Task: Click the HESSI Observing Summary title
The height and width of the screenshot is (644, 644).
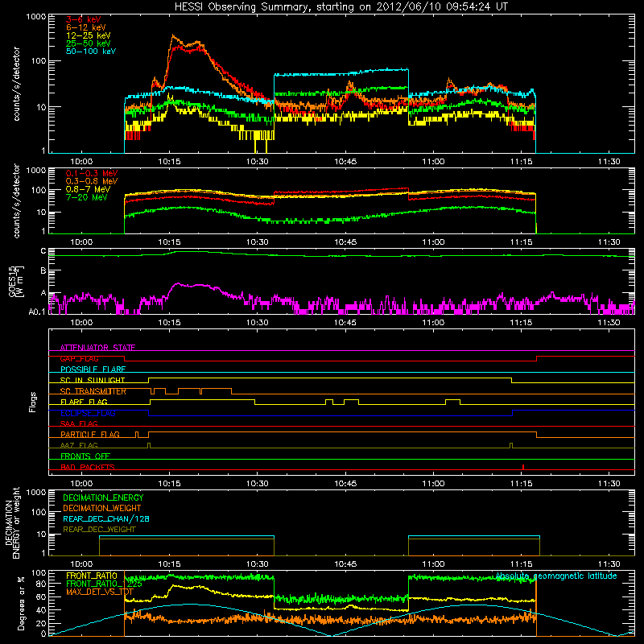Action: tap(341, 7)
